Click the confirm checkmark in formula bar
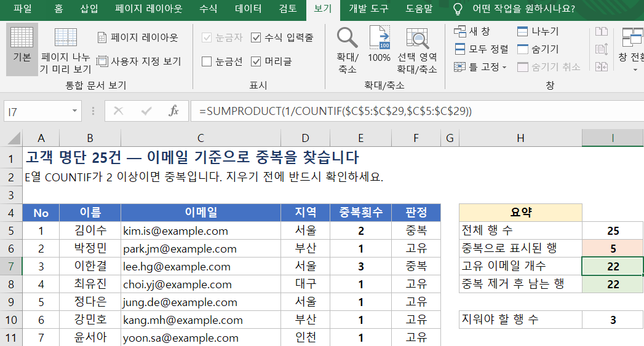644x346 pixels. point(146,111)
